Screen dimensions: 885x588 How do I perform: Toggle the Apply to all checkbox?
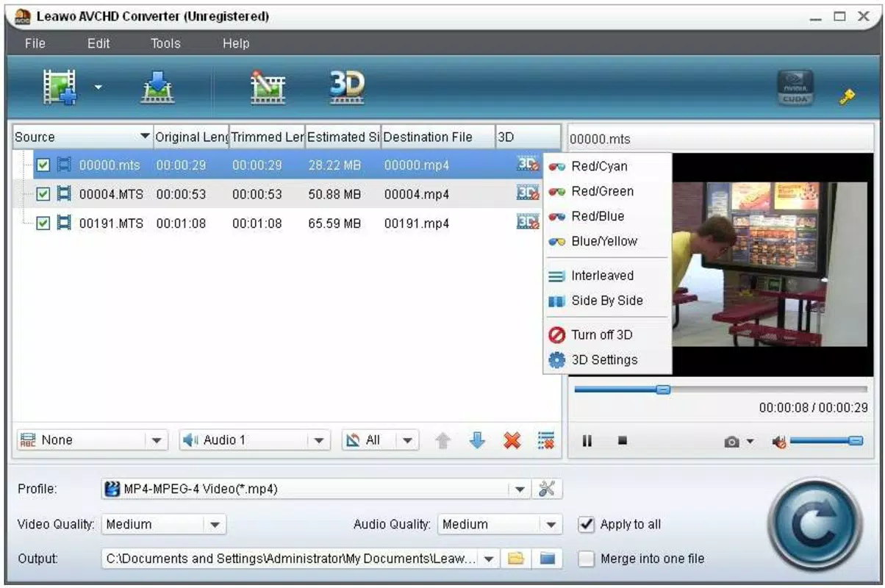click(586, 524)
